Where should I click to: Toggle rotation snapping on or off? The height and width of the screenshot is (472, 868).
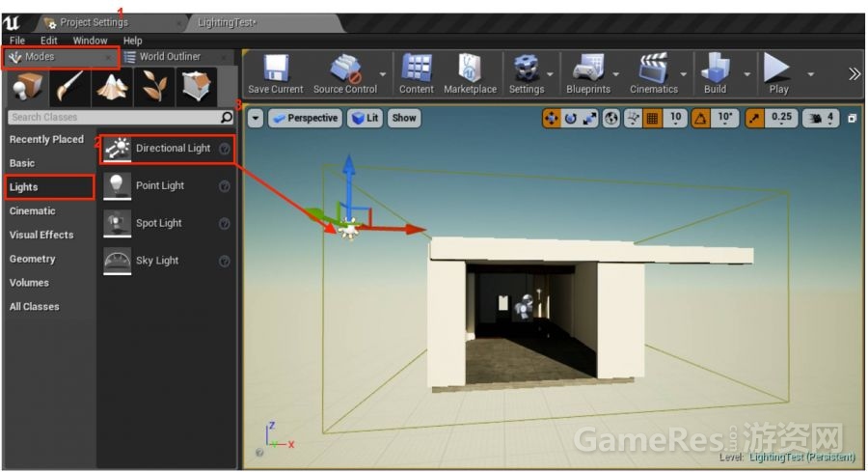click(x=700, y=118)
